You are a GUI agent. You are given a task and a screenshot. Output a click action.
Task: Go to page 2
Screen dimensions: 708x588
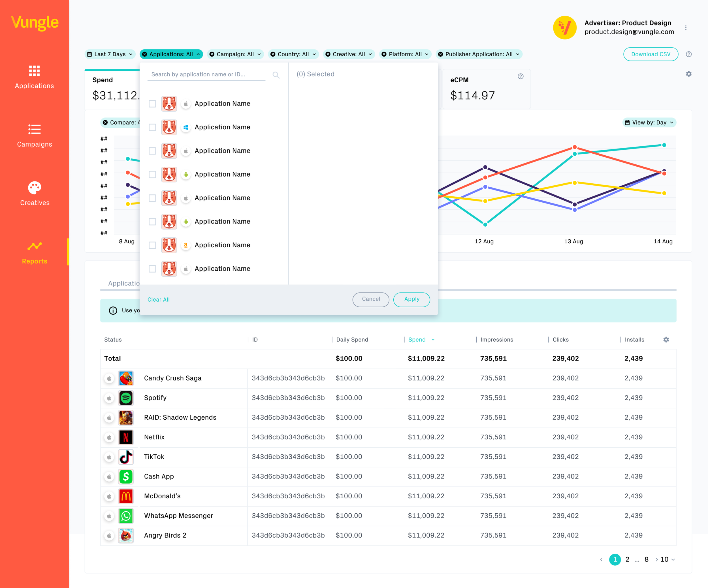pos(627,559)
